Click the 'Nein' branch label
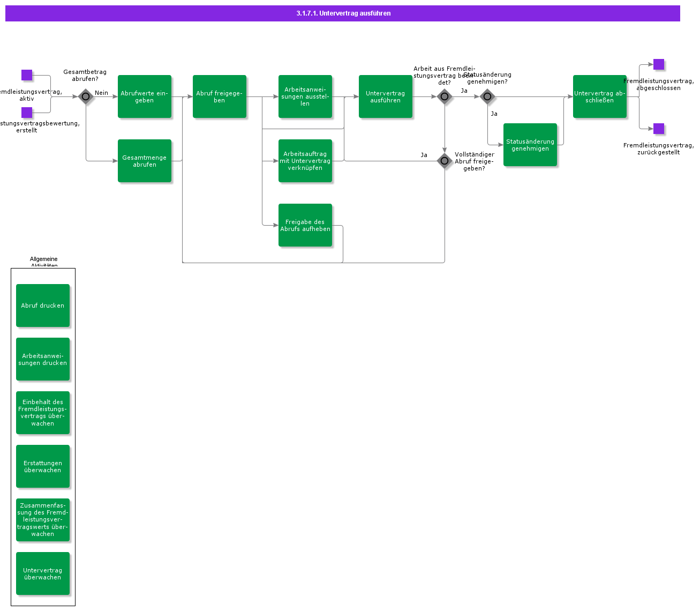Viewport: 700px width, 611px height. [x=101, y=93]
